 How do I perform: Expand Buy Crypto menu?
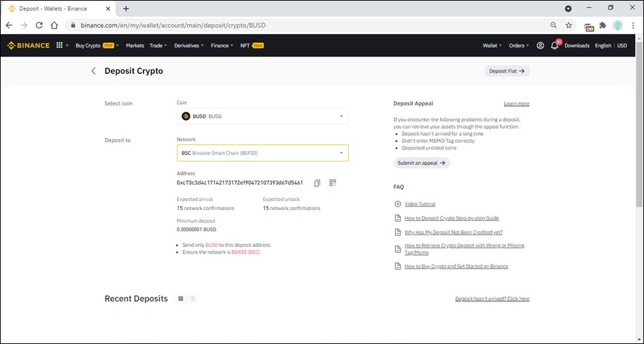[97, 46]
